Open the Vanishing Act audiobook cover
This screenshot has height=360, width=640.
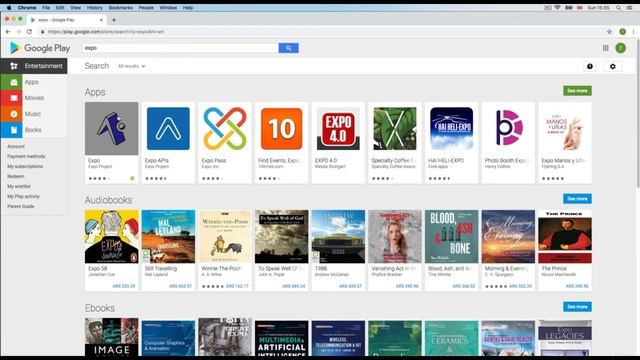tap(395, 236)
